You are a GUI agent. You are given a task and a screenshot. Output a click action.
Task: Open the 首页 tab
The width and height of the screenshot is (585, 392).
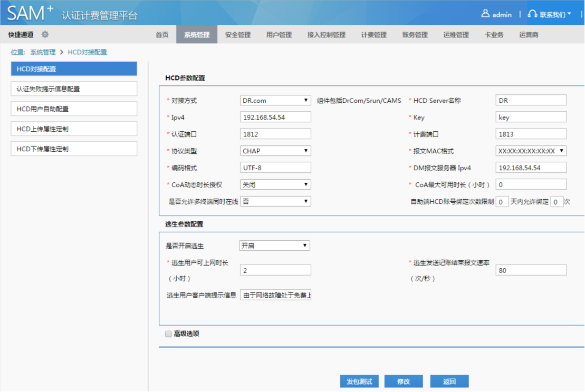162,35
